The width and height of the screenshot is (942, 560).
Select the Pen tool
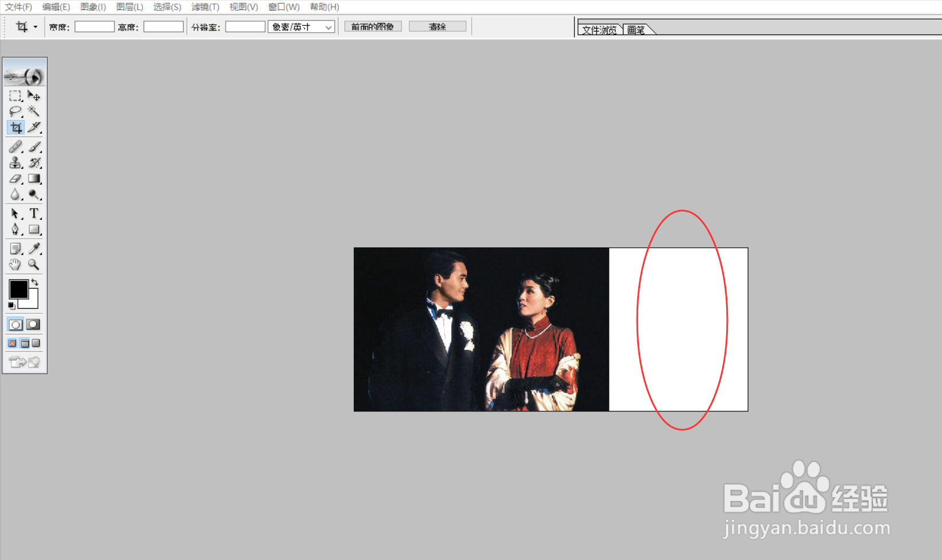pyautogui.click(x=15, y=230)
